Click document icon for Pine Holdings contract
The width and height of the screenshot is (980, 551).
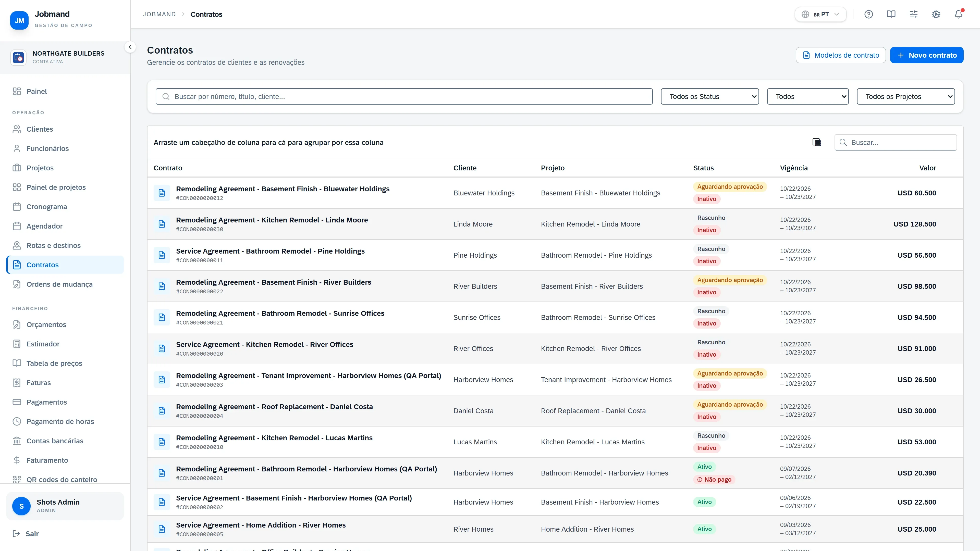(162, 255)
